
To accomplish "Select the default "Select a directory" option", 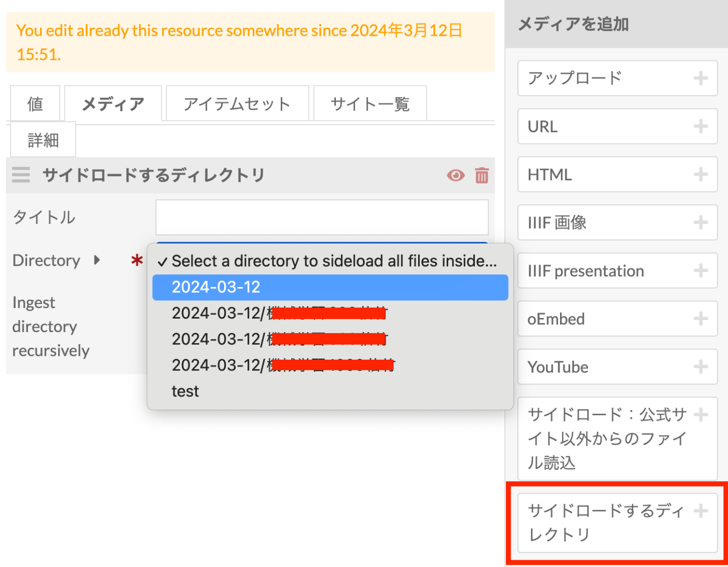I will tap(333, 261).
